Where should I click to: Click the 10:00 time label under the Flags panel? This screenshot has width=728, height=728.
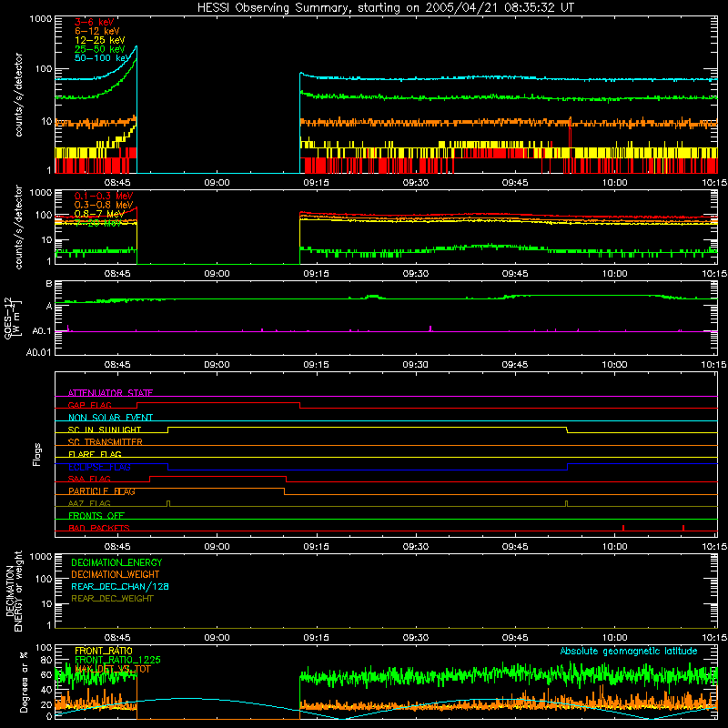click(614, 547)
